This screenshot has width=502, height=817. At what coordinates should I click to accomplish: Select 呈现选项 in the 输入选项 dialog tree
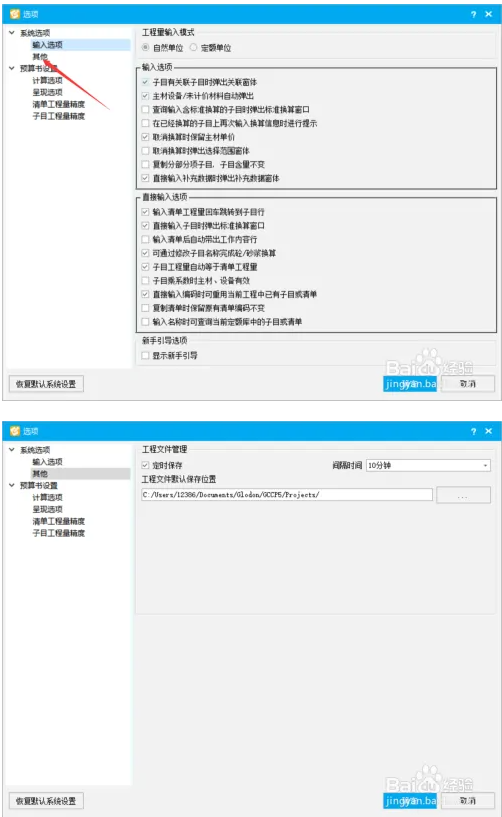tap(47, 92)
